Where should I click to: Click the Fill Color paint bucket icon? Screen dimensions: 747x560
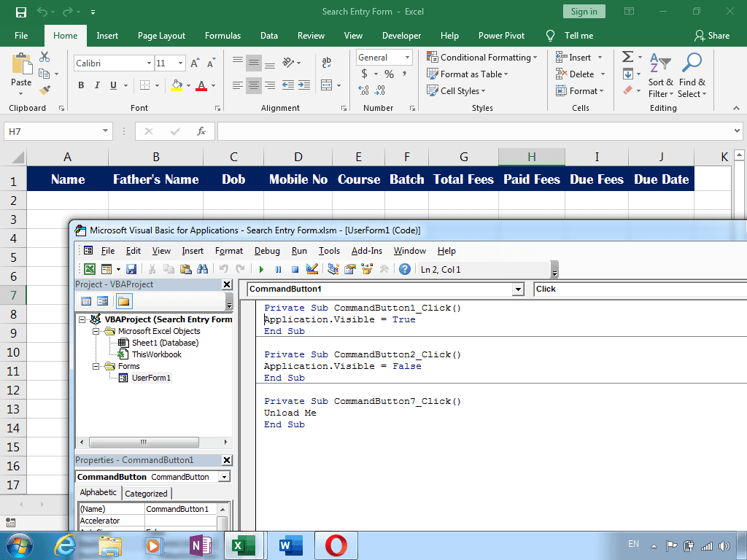pyautogui.click(x=177, y=86)
